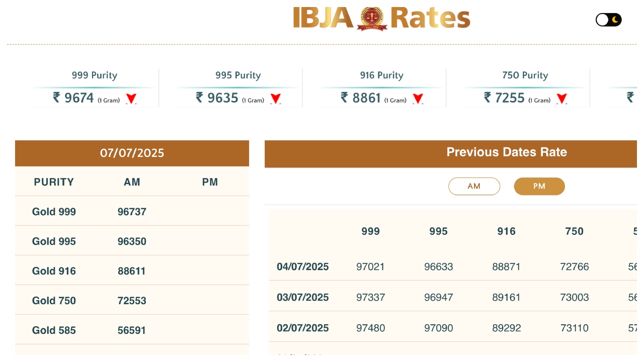Click the 916 Purity rate price
Image resolution: width=644 pixels, height=362 pixels.
click(x=361, y=98)
